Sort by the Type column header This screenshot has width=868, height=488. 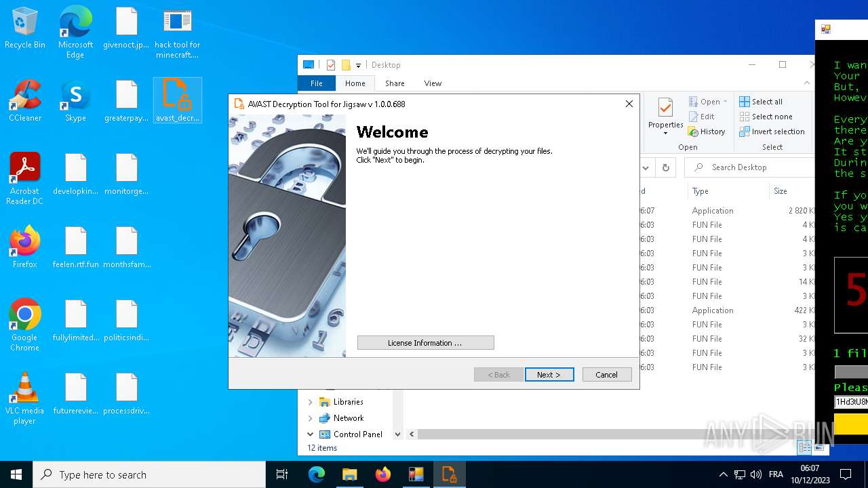click(728, 191)
